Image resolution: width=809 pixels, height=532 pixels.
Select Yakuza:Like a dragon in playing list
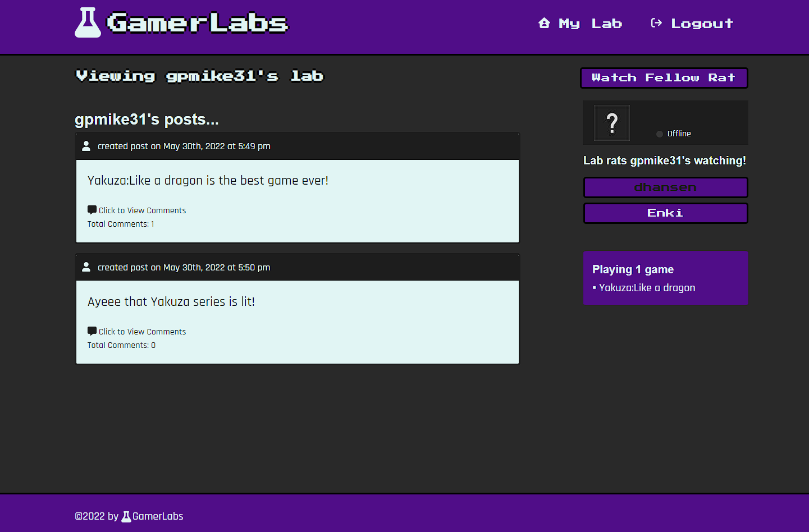[x=647, y=287]
